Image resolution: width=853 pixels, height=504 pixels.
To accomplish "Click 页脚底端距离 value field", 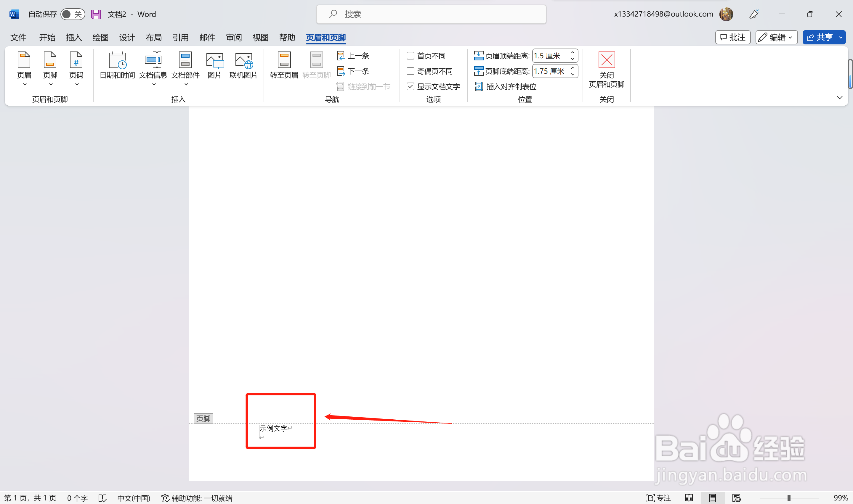I will tap(551, 71).
